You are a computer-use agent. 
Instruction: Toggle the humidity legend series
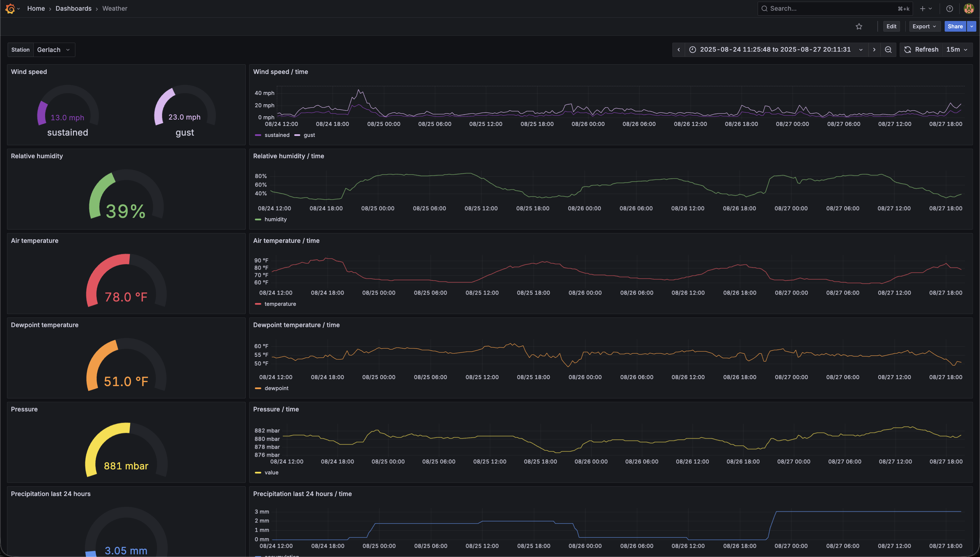point(276,219)
